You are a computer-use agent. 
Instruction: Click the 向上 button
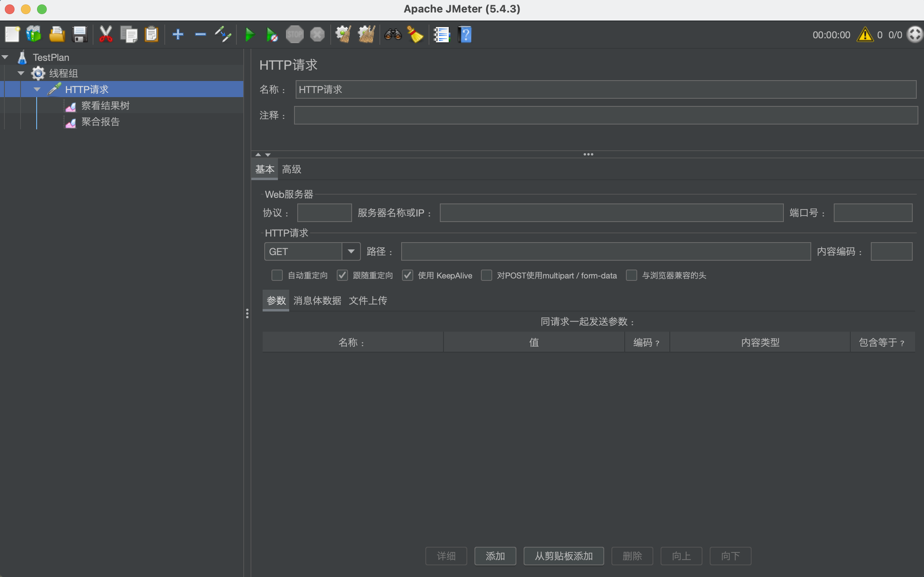(x=681, y=556)
